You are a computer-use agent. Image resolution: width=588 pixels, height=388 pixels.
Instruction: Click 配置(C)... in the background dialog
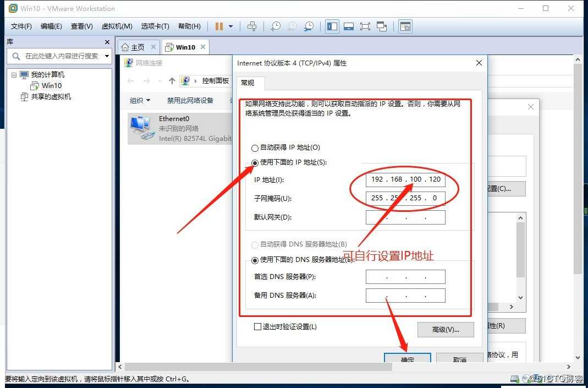506,189
